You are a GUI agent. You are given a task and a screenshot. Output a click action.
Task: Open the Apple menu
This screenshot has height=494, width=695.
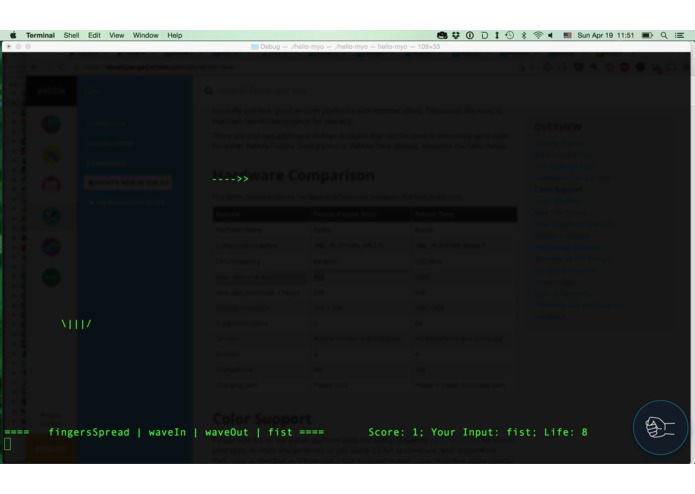(x=13, y=35)
